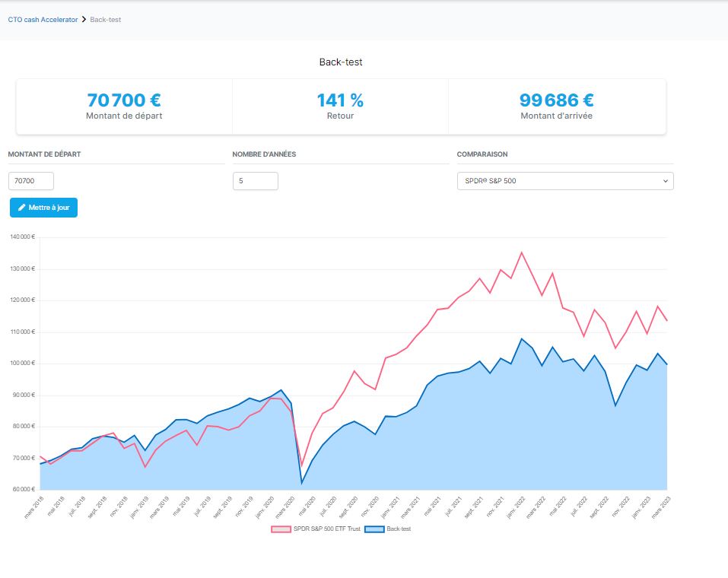Click the Montant de départ card caption
The image size is (728, 578).
pyautogui.click(x=124, y=116)
